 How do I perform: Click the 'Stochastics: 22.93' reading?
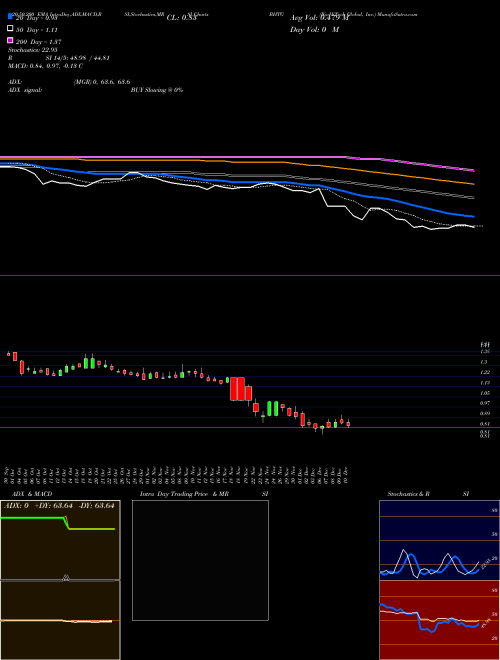[x=32, y=50]
